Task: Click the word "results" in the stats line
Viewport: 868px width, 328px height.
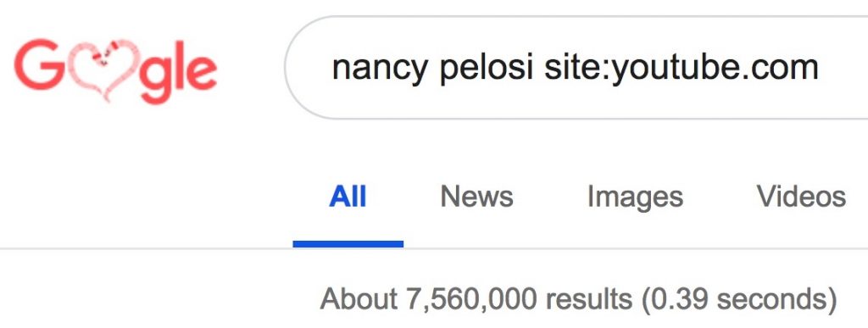Action: (589, 299)
